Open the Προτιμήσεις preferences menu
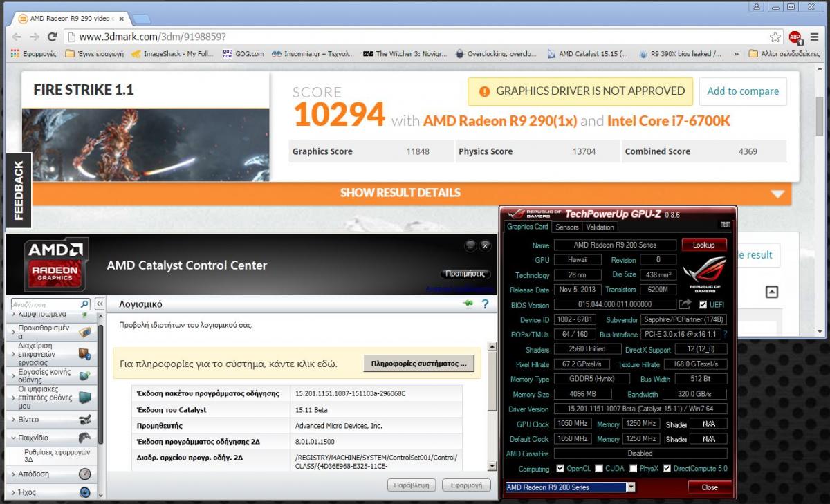Image resolution: width=830 pixels, height=504 pixels. pyautogui.click(x=465, y=274)
